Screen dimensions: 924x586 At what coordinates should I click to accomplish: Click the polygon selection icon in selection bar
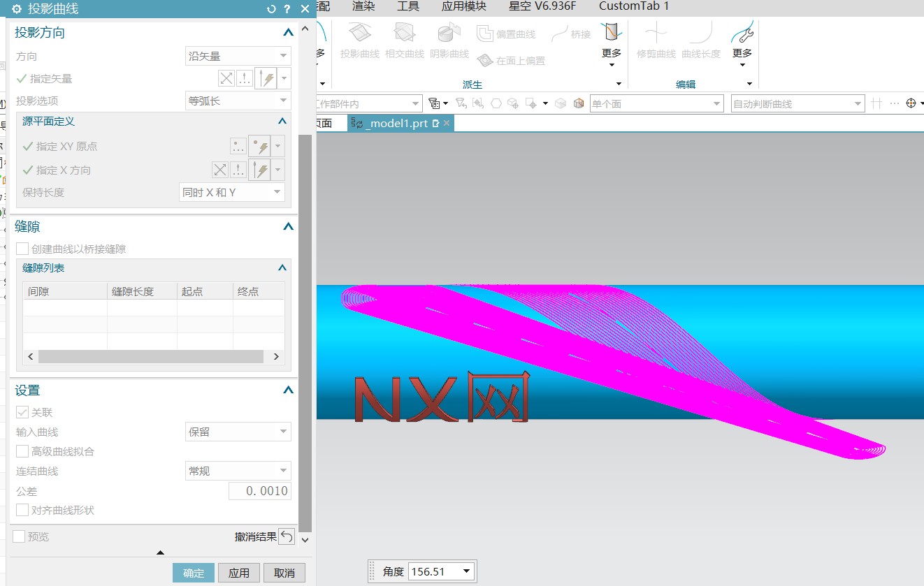click(x=496, y=103)
